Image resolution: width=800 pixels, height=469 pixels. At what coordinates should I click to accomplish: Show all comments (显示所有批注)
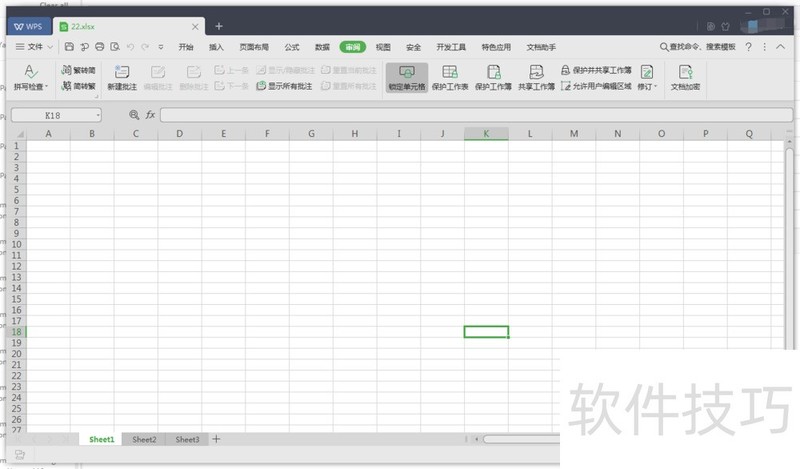click(284, 86)
